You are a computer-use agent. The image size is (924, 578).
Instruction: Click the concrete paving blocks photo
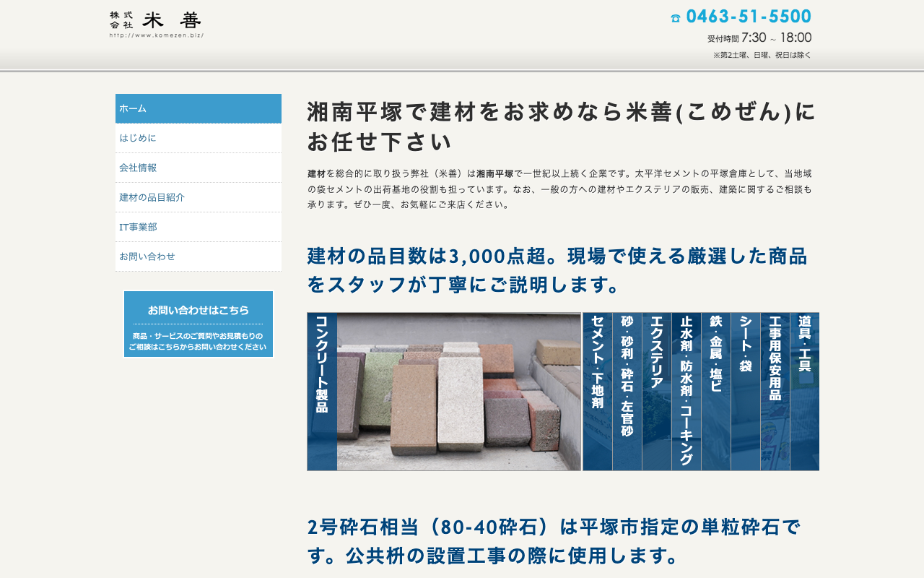pos(459,392)
